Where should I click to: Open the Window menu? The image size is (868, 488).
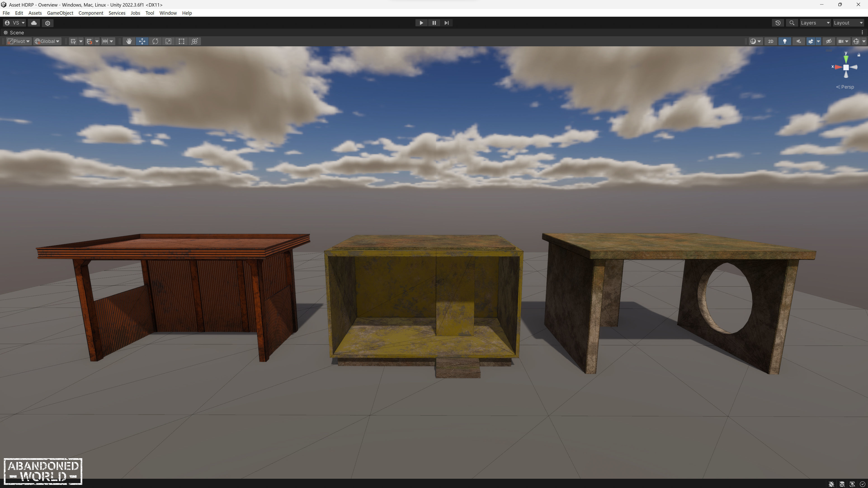168,13
